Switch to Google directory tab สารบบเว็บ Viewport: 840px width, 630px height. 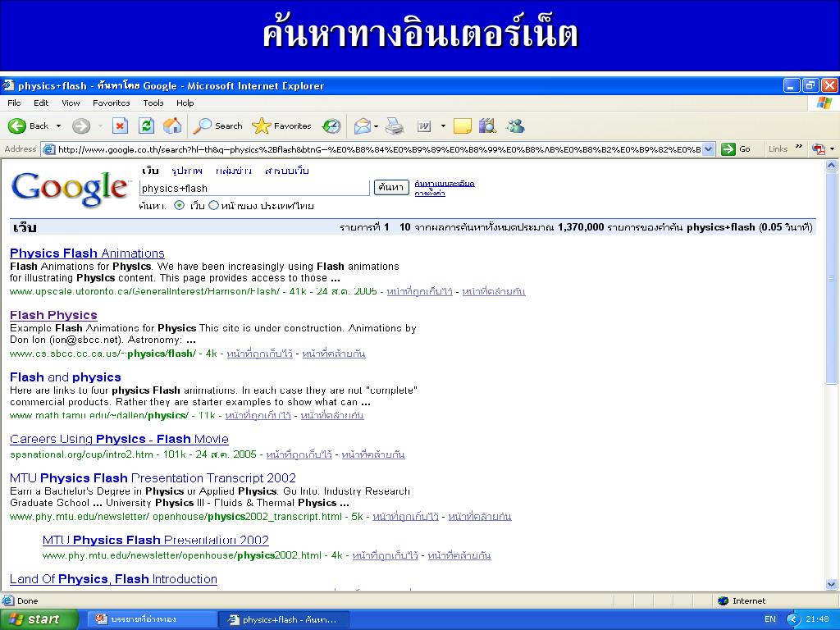pyautogui.click(x=286, y=171)
